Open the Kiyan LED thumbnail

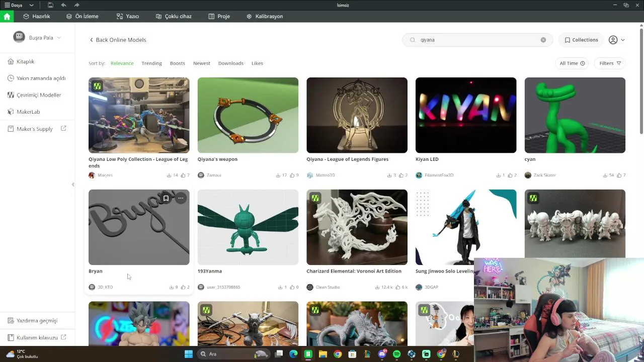[466, 115]
